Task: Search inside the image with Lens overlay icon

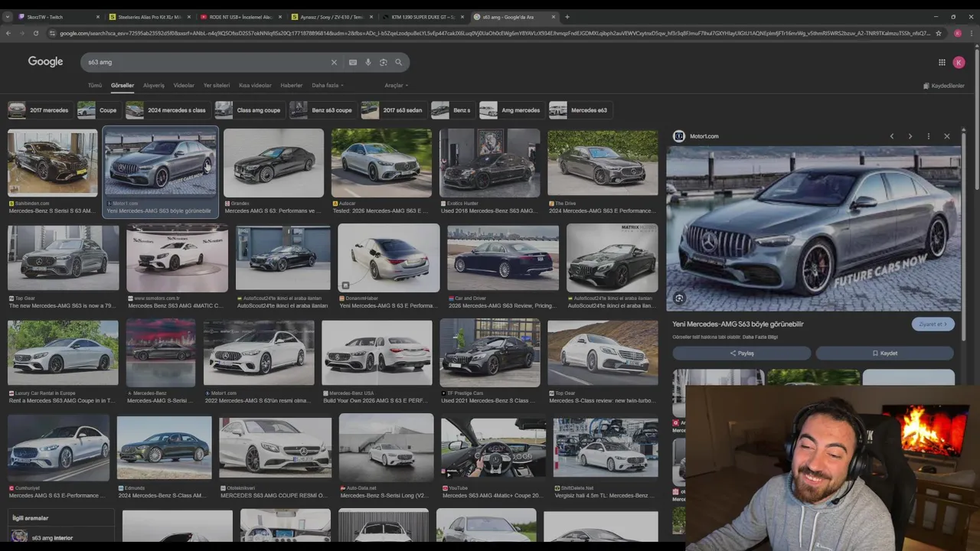Action: [679, 298]
